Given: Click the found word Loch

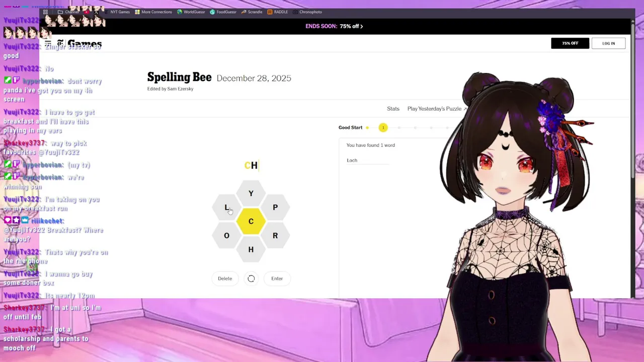Looking at the screenshot, I should coord(352,160).
